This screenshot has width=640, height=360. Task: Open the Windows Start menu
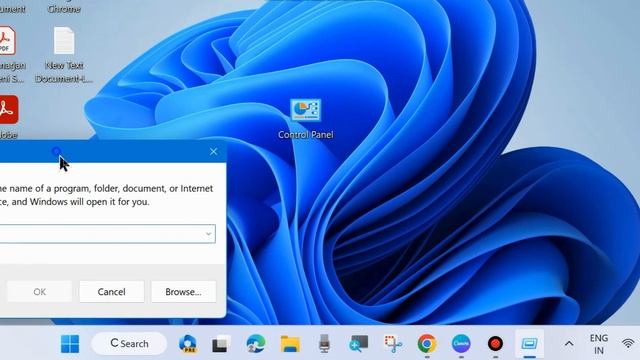point(70,344)
